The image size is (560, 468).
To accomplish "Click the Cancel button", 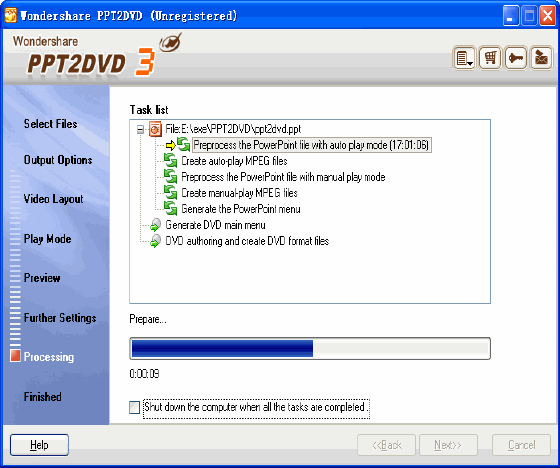I will pyautogui.click(x=521, y=445).
